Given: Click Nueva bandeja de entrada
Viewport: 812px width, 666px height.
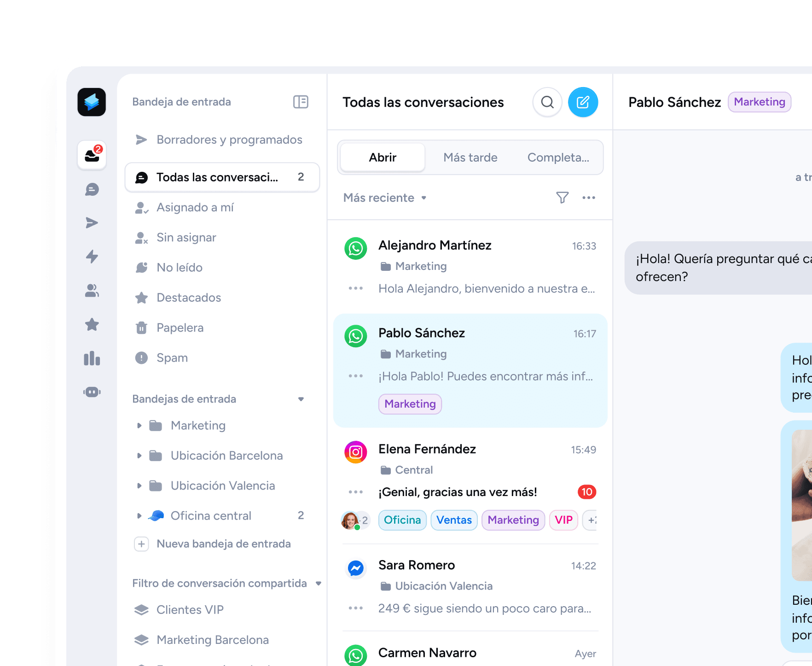Looking at the screenshot, I should click(x=224, y=544).
